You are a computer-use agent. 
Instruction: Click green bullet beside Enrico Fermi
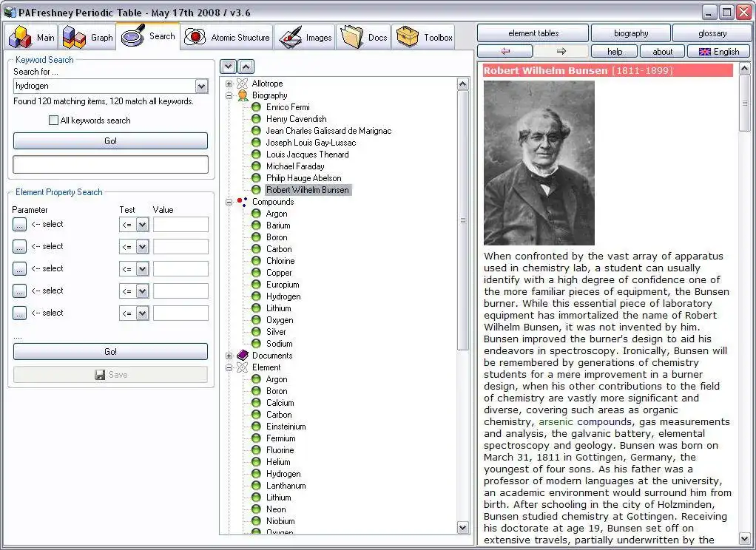coord(256,107)
